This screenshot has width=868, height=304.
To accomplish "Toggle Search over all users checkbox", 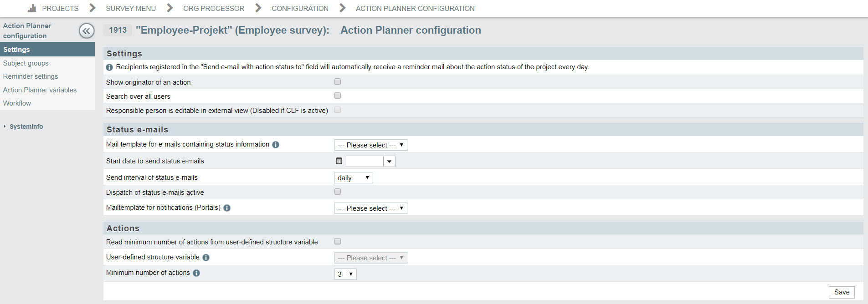I will coord(338,96).
